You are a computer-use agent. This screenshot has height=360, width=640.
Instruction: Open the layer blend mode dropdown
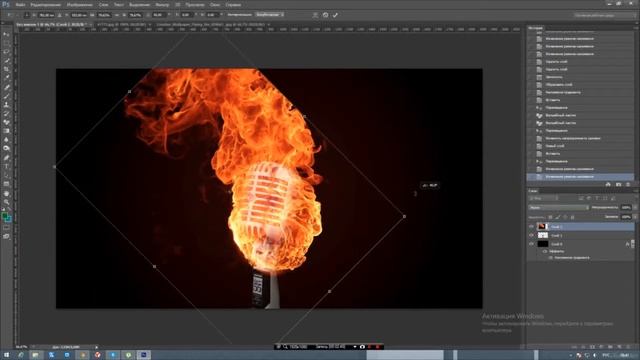coord(559,208)
